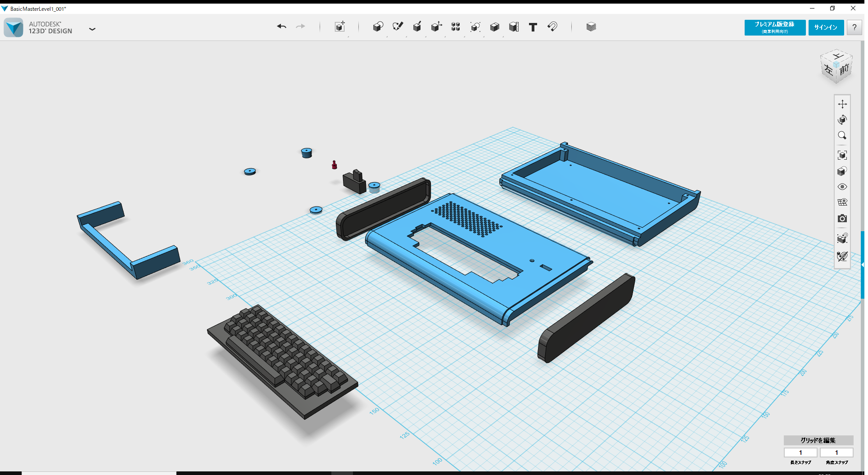The image size is (868, 475).
Task: Click the プレミアム版登録 button
Action: coord(774,27)
